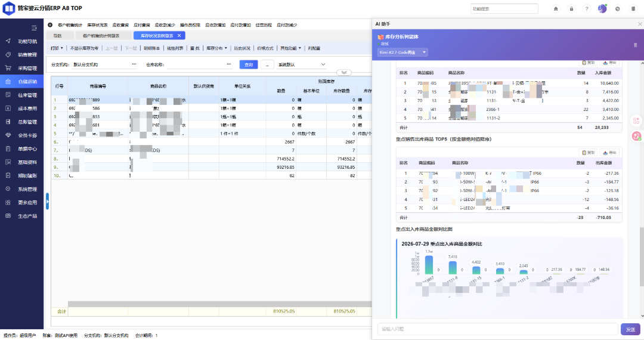The height and width of the screenshot is (340, 644).
Task: Click the delete icon in AI header
Action: point(636,45)
